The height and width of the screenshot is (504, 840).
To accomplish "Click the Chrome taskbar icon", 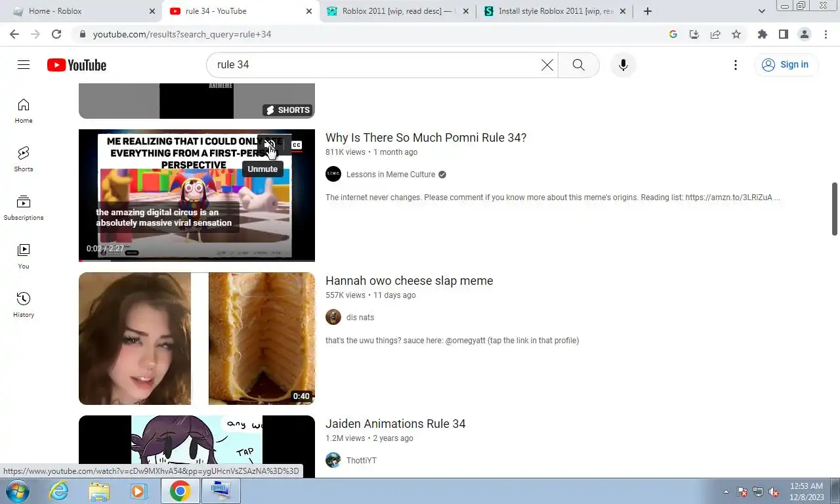I will click(x=180, y=491).
